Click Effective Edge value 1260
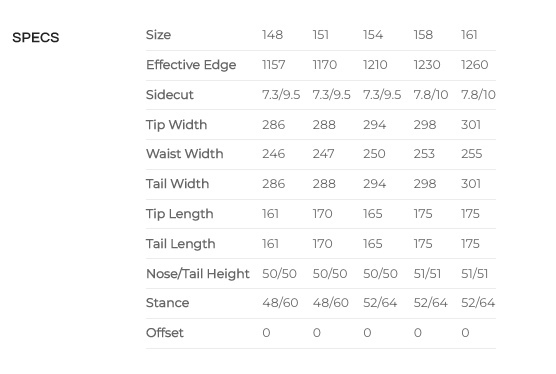 tap(474, 65)
